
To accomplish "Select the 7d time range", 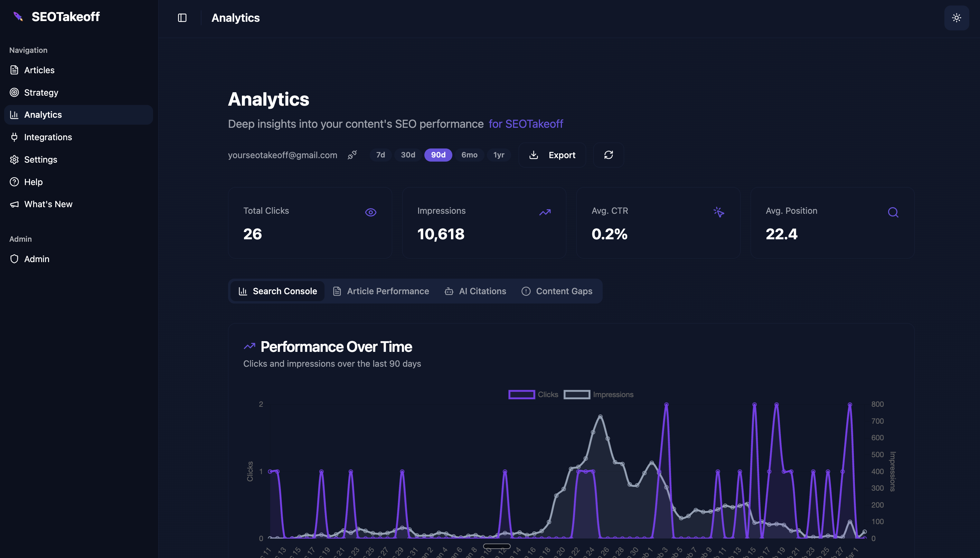I will 380,155.
